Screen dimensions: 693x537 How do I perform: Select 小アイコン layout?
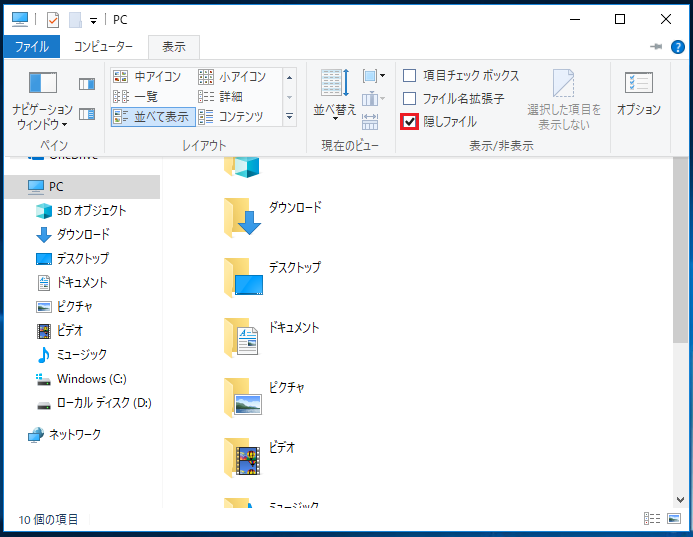232,76
